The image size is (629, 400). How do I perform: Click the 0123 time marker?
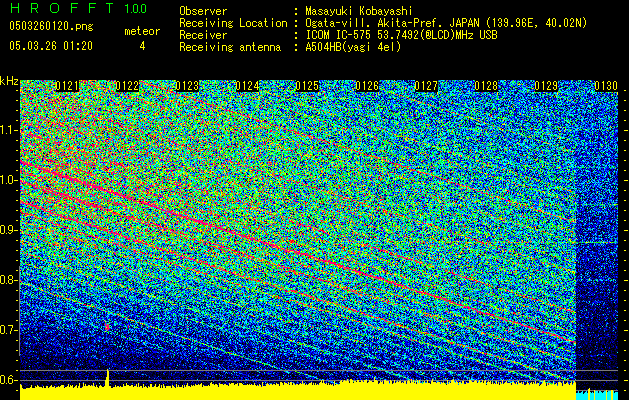187,86
